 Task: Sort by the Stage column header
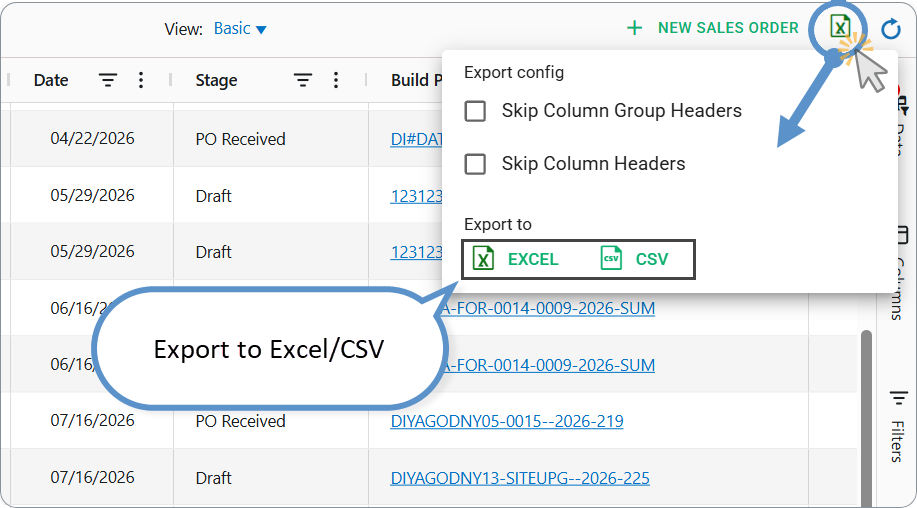click(x=216, y=80)
